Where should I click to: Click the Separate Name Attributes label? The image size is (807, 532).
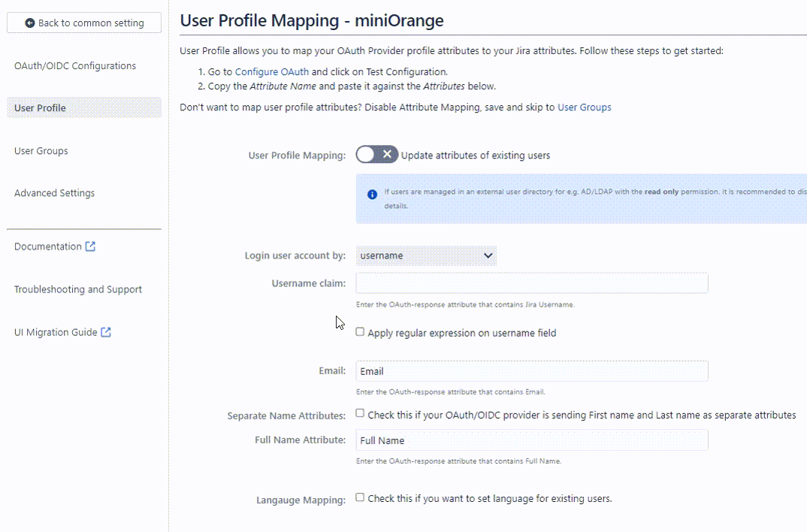pos(286,416)
